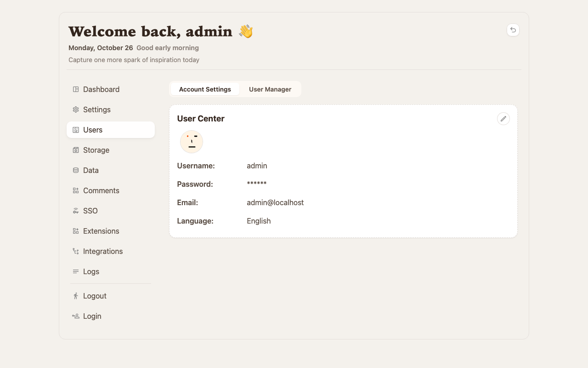This screenshot has width=588, height=368.
Task: Click the Comments sidebar icon
Action: [x=76, y=190]
